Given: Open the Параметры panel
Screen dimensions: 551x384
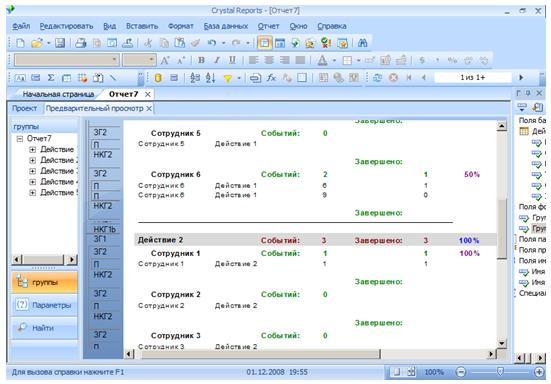Looking at the screenshot, I should pos(45,305).
